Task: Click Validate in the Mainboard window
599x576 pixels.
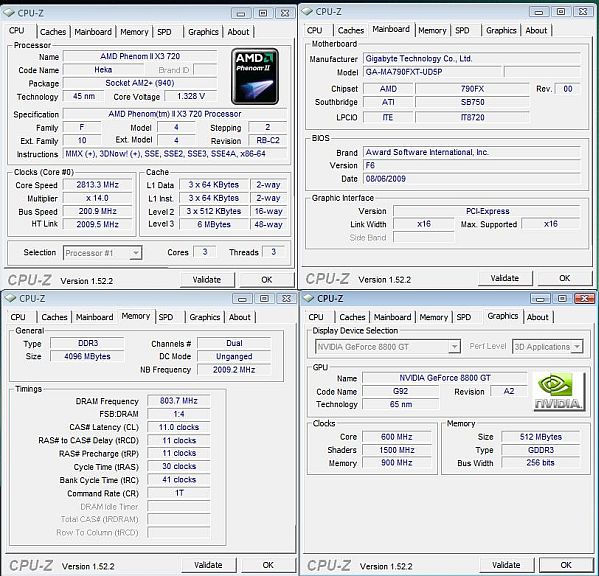Action: 505,278
